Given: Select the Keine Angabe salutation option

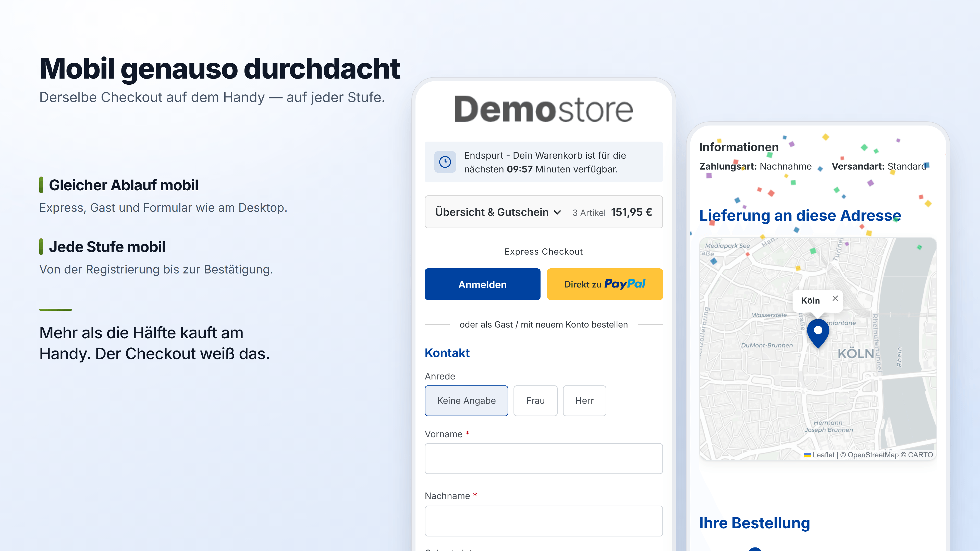Looking at the screenshot, I should tap(467, 400).
